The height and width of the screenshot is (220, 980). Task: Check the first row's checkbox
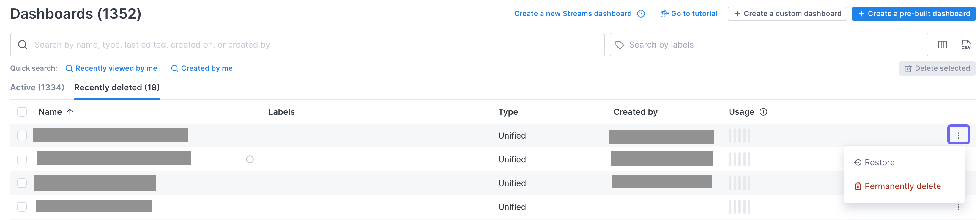[22, 136]
